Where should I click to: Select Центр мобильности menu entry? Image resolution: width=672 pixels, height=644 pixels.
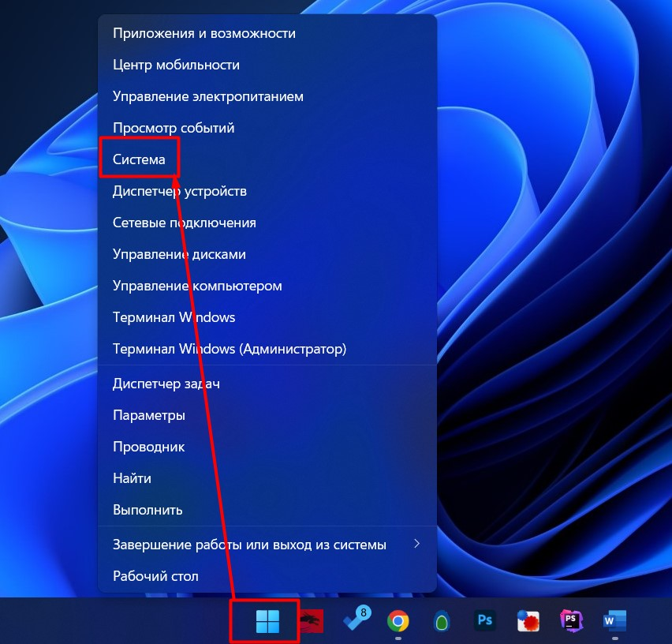click(267, 65)
